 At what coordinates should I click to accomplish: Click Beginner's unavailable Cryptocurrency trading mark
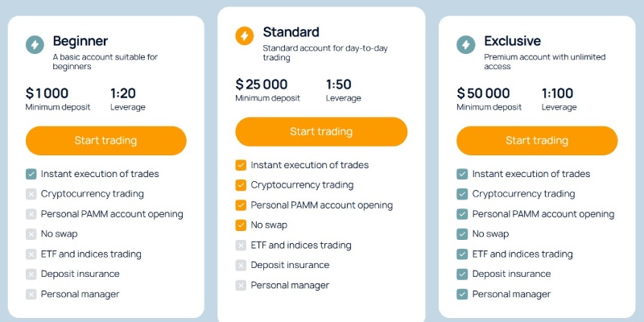(x=31, y=194)
